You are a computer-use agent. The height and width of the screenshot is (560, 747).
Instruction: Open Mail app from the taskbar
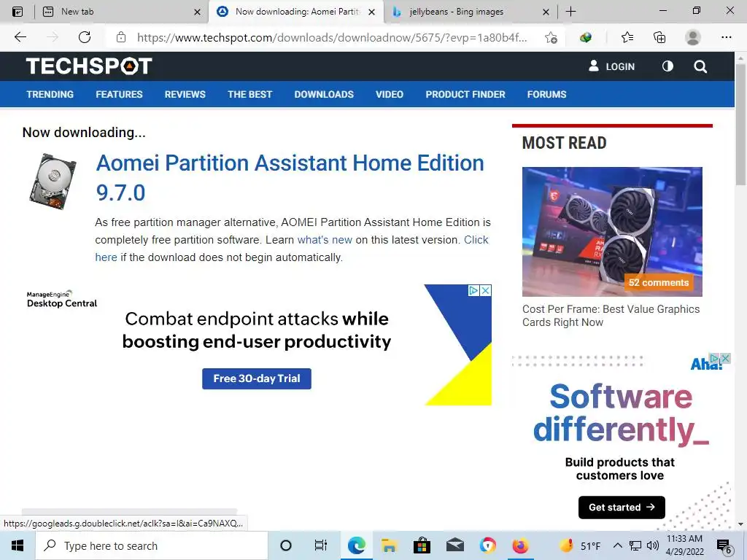(x=455, y=545)
